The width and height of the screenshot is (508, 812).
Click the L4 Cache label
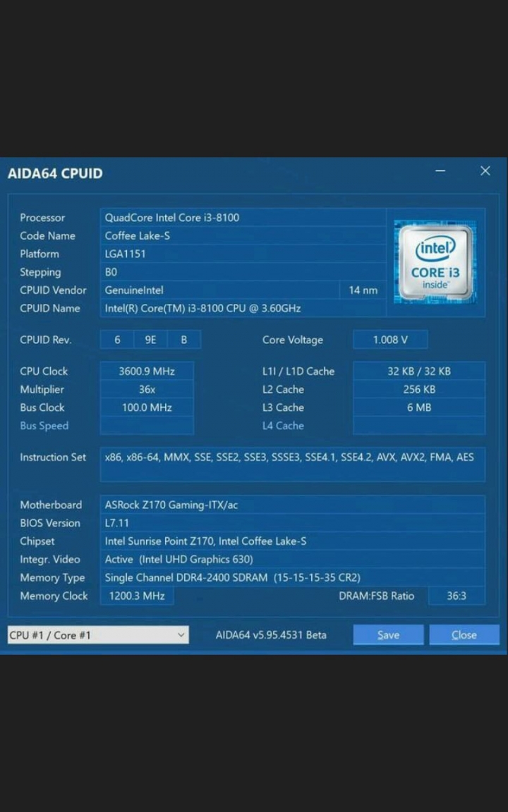click(283, 426)
